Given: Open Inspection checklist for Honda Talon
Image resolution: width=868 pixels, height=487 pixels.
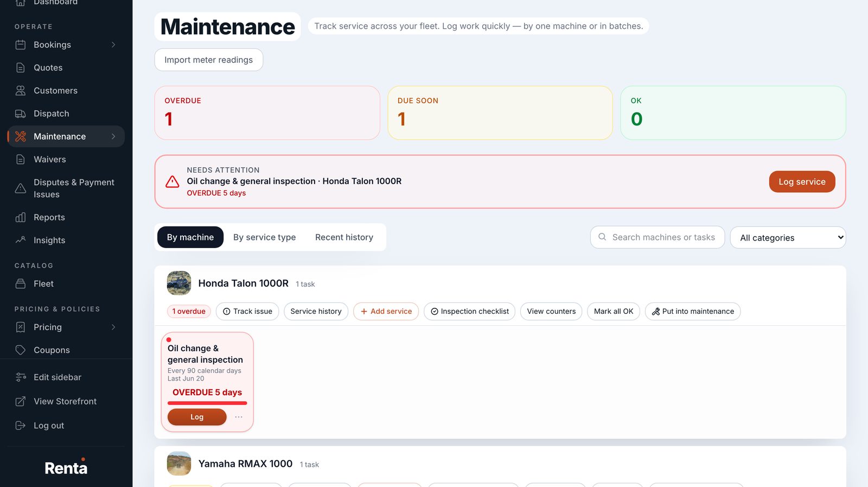Looking at the screenshot, I should tap(470, 312).
